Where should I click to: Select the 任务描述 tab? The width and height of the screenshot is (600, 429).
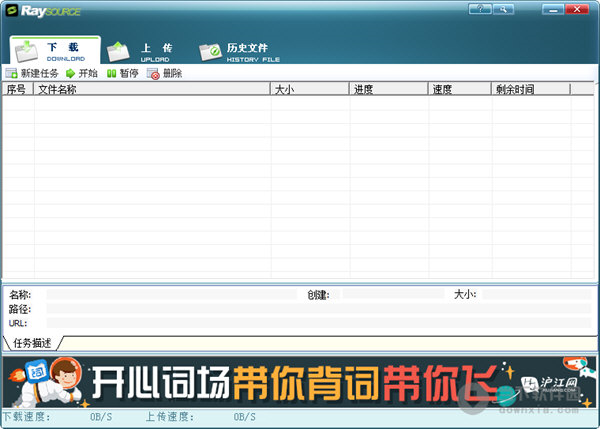[33, 343]
